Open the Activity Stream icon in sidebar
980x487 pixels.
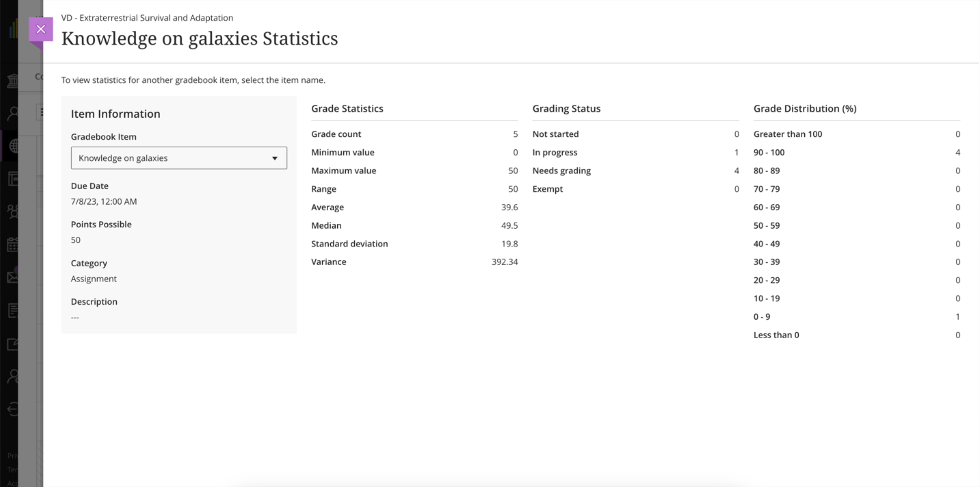click(13, 29)
